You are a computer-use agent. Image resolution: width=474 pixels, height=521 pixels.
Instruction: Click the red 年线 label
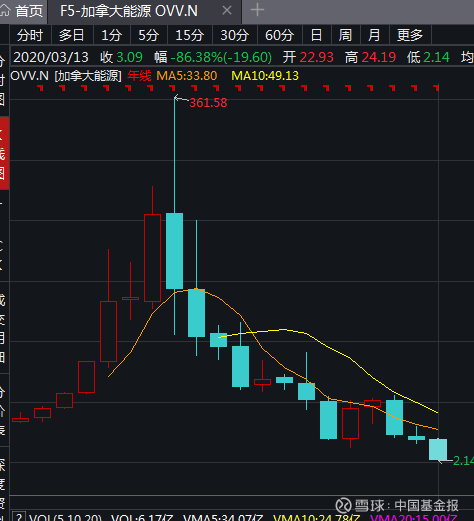click(139, 76)
